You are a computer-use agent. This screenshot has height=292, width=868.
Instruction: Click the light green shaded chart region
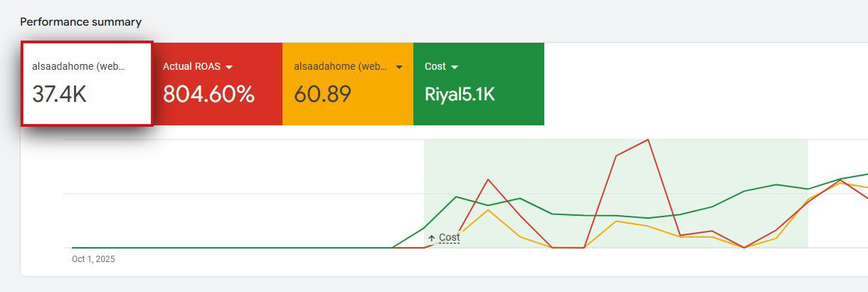click(711, 164)
